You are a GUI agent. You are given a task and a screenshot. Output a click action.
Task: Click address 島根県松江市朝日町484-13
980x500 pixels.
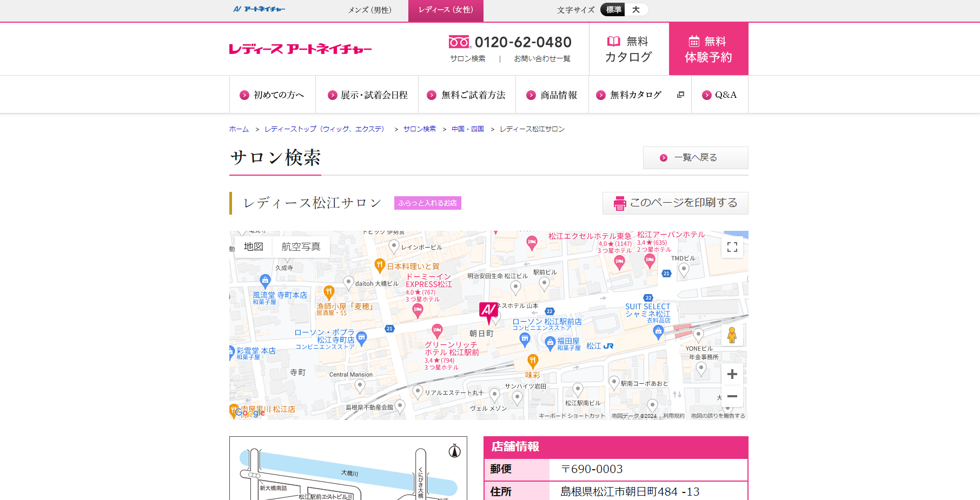630,492
